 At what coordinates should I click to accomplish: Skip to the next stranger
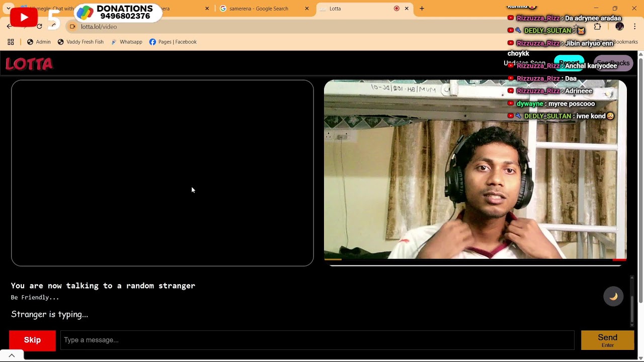coord(32,340)
